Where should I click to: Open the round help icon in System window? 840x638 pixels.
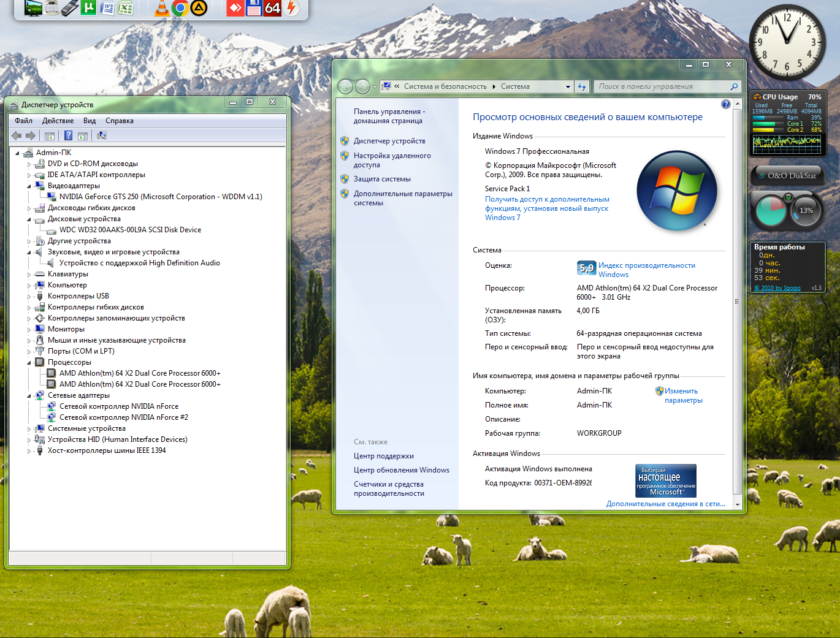(x=726, y=104)
